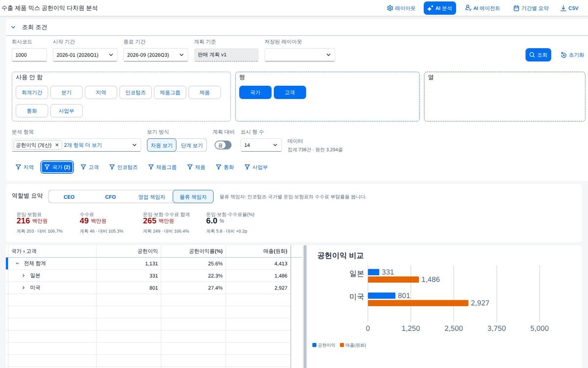
Task: Click the 고객 chip in the 행 area
Action: click(x=290, y=93)
